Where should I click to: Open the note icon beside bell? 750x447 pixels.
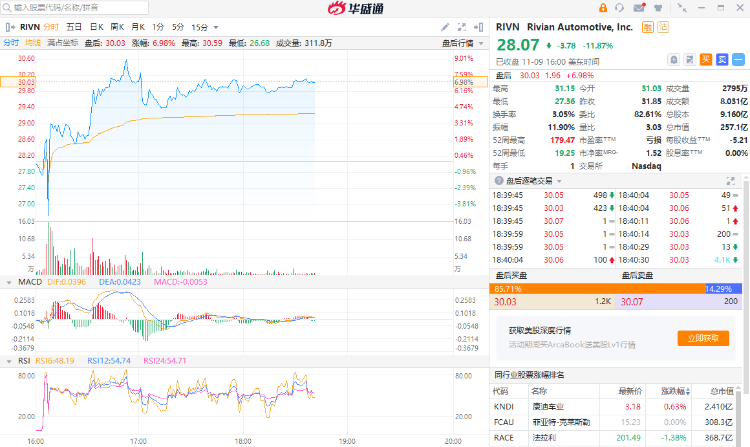point(690,60)
